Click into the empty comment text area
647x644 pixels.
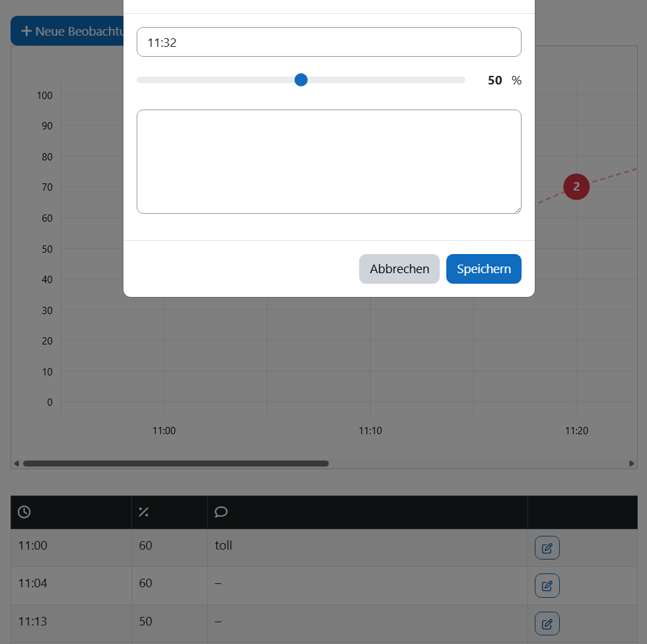[x=329, y=162]
